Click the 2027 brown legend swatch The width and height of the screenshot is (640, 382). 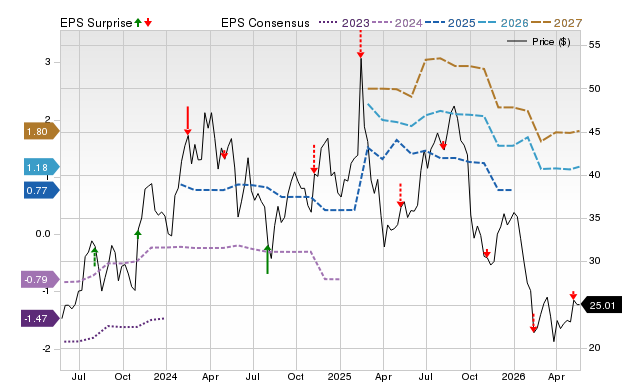(541, 22)
